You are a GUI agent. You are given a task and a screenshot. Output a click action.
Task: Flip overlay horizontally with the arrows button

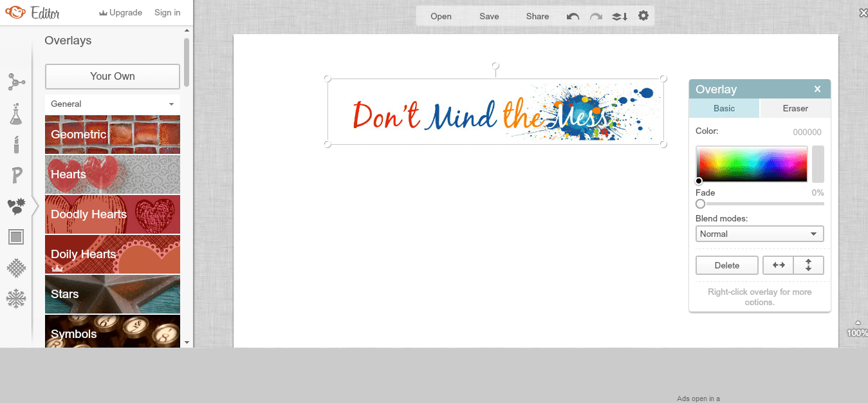click(x=778, y=265)
